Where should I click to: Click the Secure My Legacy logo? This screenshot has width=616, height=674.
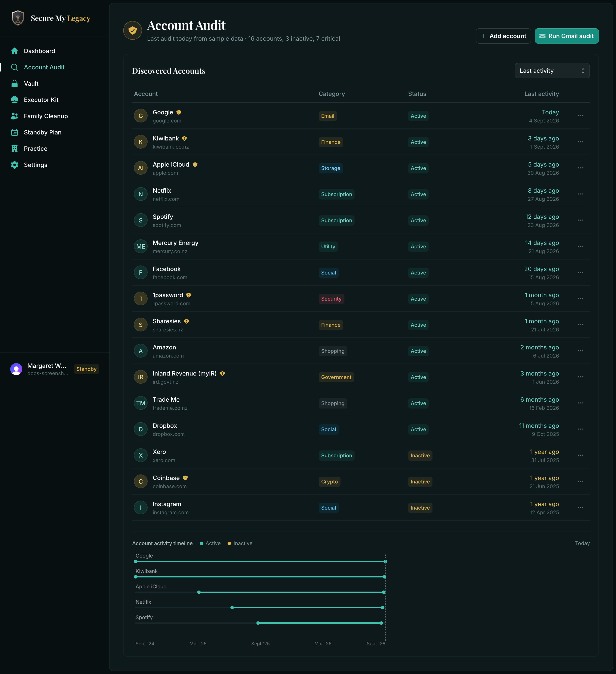tap(51, 18)
